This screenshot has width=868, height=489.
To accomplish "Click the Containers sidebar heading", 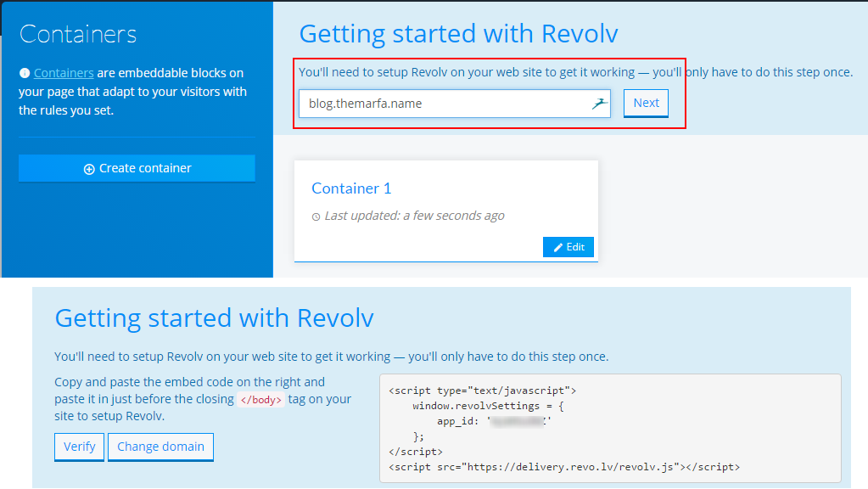I will 77,34.
